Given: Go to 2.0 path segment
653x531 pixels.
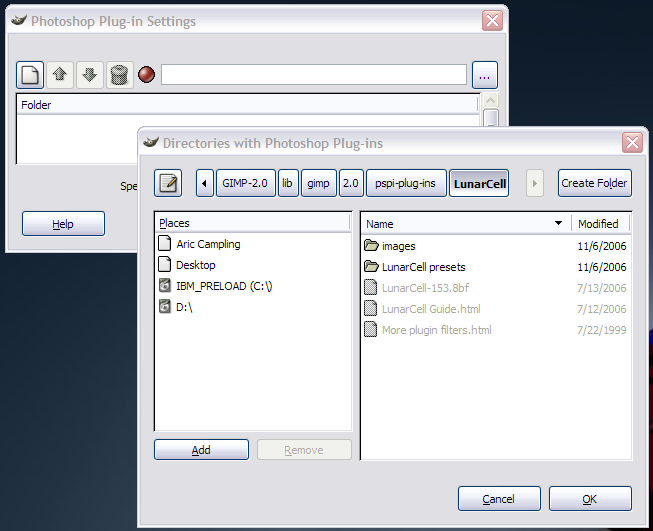Looking at the screenshot, I should point(351,183).
